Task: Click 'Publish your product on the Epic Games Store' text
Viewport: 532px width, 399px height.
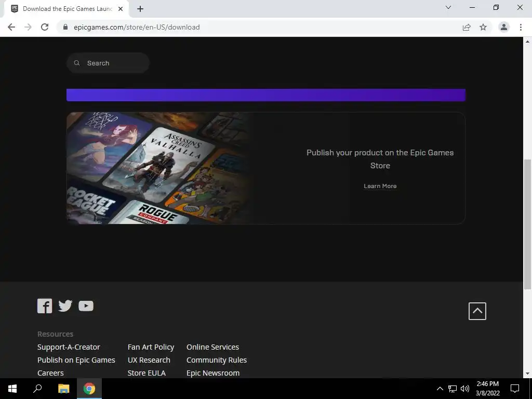Action: [x=380, y=159]
